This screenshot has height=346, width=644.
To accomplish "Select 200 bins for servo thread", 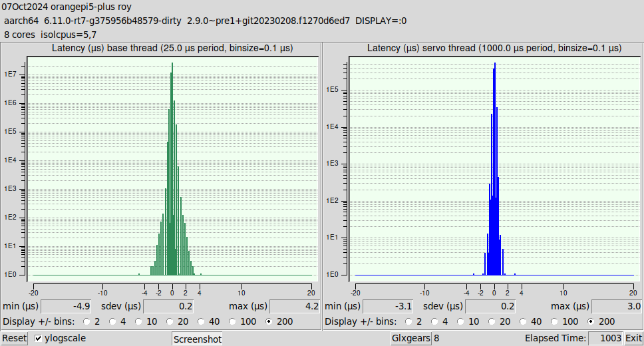I will (591, 321).
